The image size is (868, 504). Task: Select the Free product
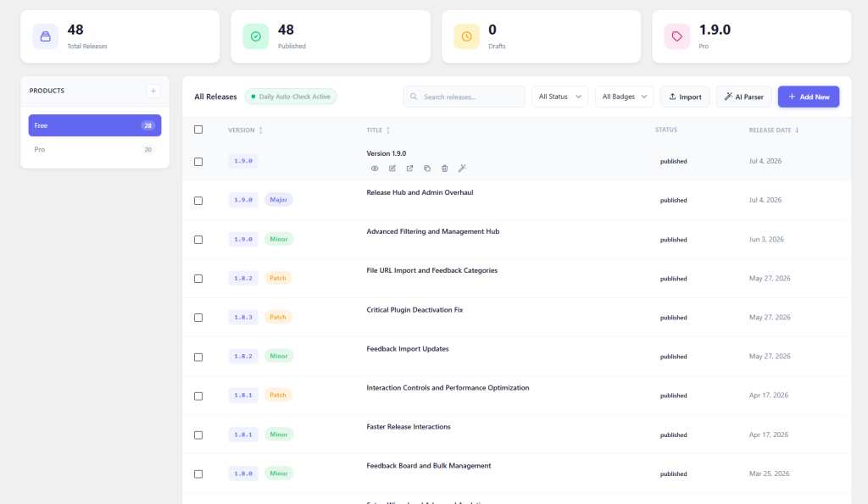coord(95,125)
